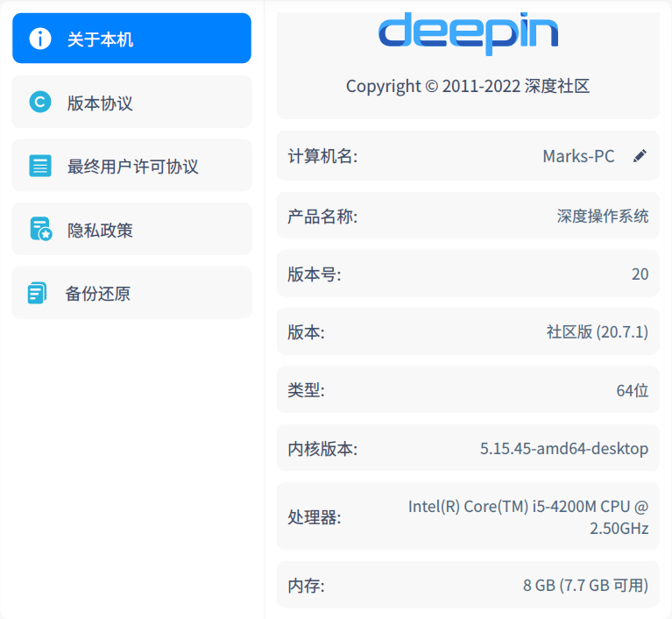Click the 8 GB (7.7 GB 可用) memory value
This screenshot has height=619, width=672.
pos(585,585)
